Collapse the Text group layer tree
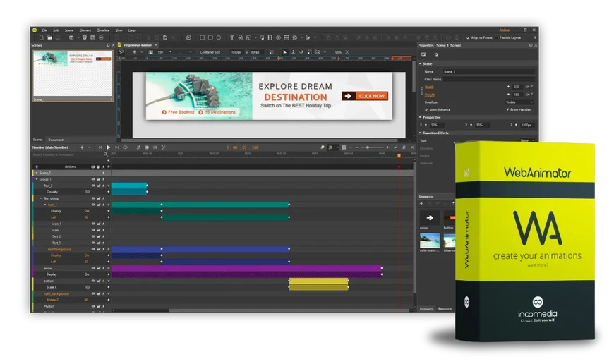This screenshot has height=364, width=614. pyautogui.click(x=40, y=198)
